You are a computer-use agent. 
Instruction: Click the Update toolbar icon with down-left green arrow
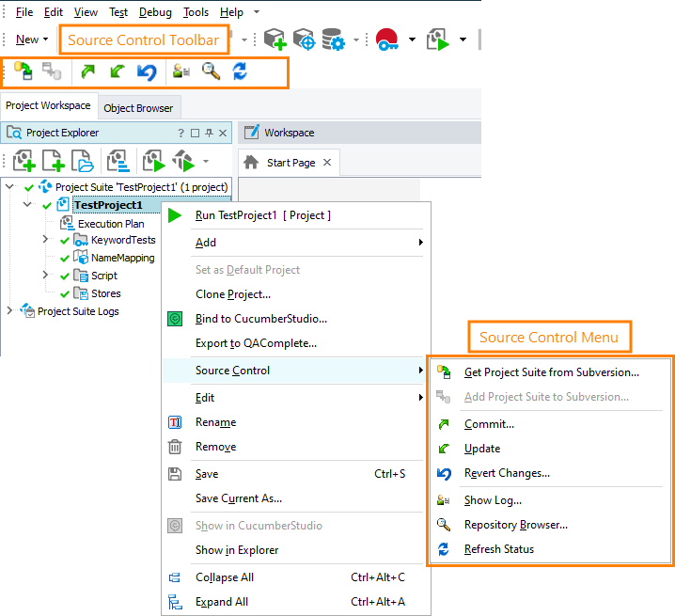(x=117, y=71)
